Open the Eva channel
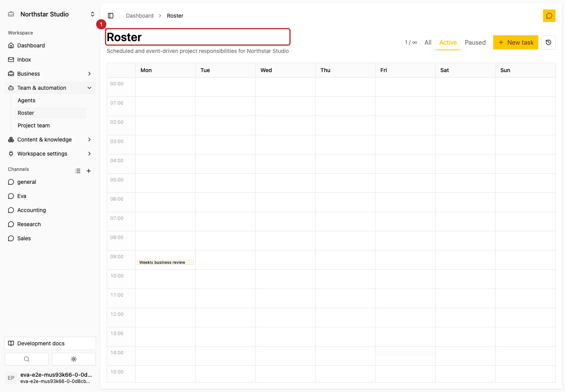Screen dimensions: 565x392 50,196
